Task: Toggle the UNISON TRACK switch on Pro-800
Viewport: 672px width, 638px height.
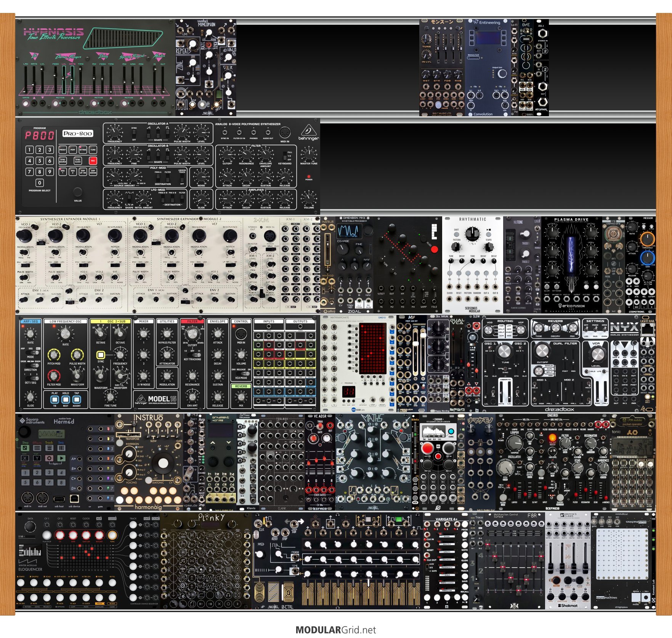Action: point(182,178)
